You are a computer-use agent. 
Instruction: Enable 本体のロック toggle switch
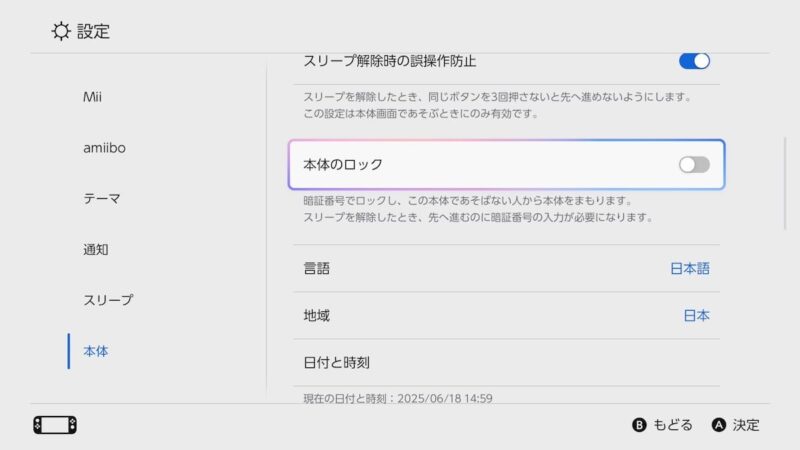click(x=694, y=165)
